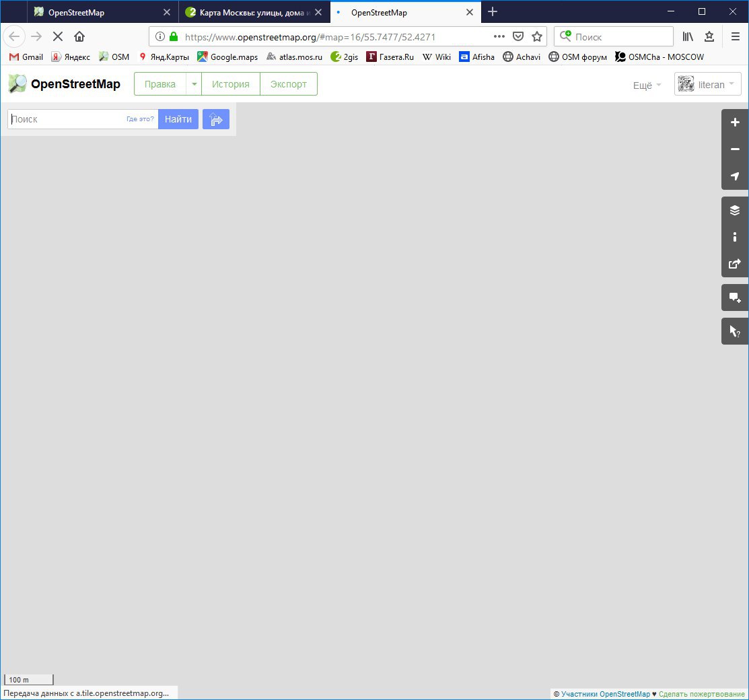
Task: Click Участники OpenStreetMap attribution link
Action: pos(605,694)
